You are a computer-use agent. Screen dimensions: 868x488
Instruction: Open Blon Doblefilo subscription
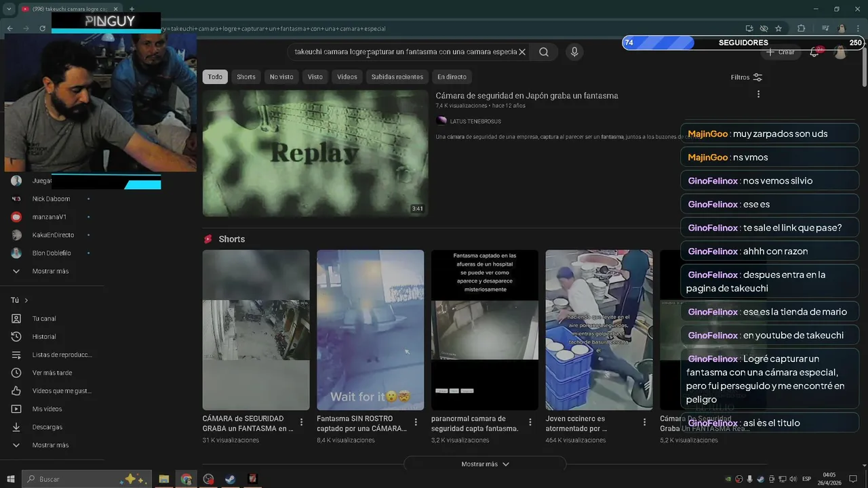(52, 253)
